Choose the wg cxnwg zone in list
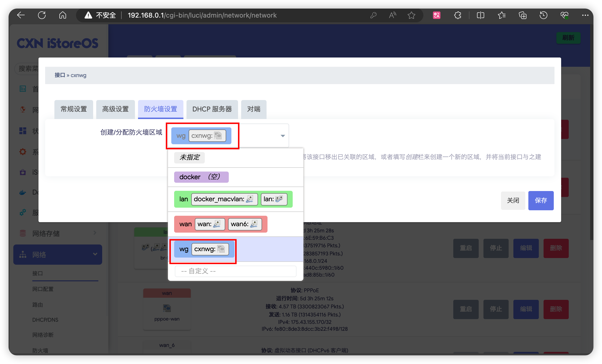602x364 pixels. (x=236, y=249)
